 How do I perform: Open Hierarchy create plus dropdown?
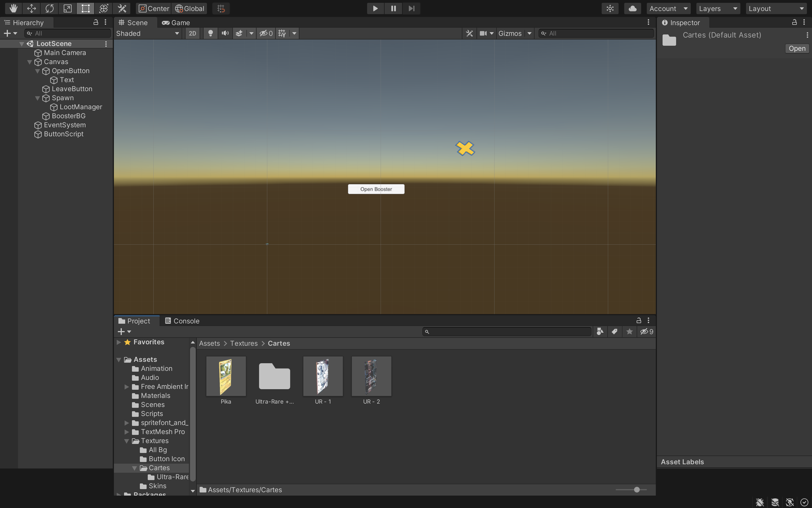pos(10,33)
